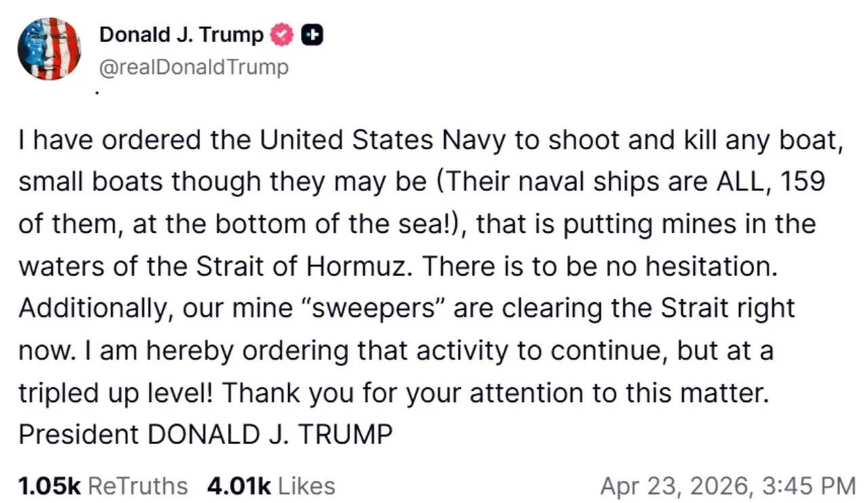Screen dimensions: 868x503
Task: Select the Likes label
Action: click(307, 485)
